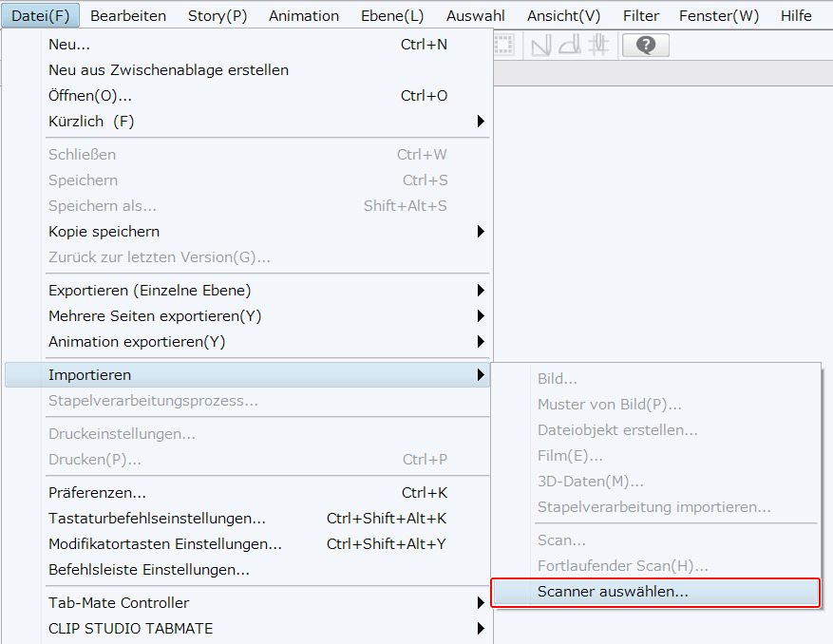Expand the Kopie speichern submenu arrow

pos(481,231)
